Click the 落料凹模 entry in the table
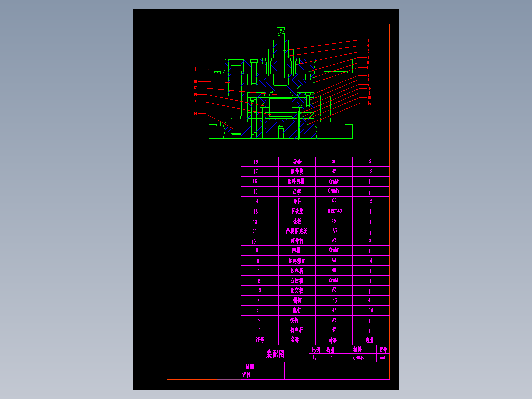Image resolution: width=532 pixels, height=399 pixels. click(296, 181)
